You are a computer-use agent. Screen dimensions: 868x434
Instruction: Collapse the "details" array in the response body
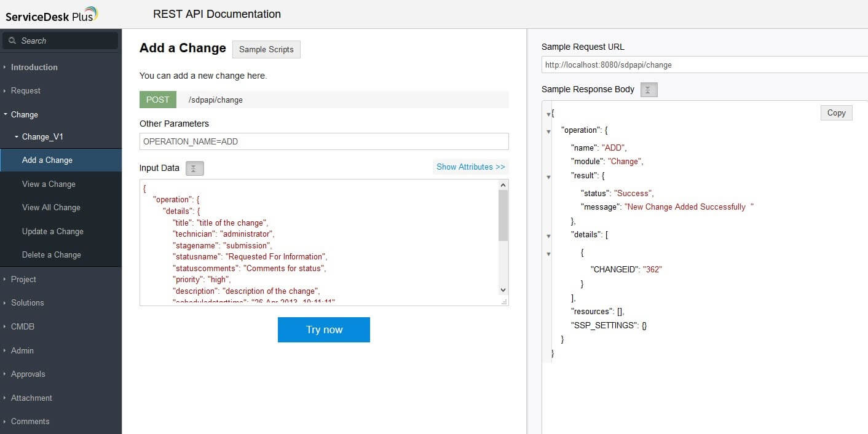[x=549, y=235]
